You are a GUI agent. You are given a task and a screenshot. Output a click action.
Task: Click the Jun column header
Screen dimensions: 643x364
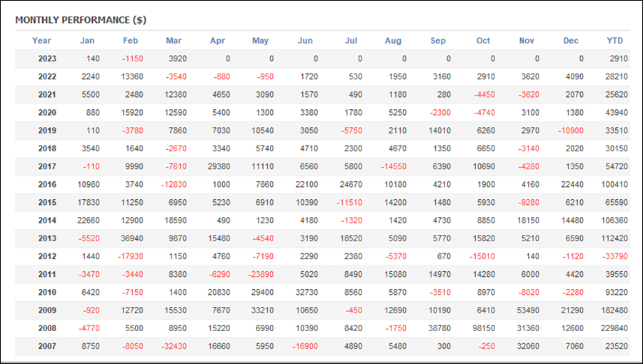(305, 41)
